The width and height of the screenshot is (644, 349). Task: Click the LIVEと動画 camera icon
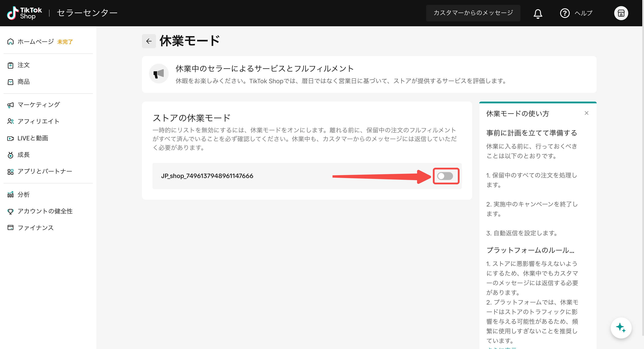(10, 138)
